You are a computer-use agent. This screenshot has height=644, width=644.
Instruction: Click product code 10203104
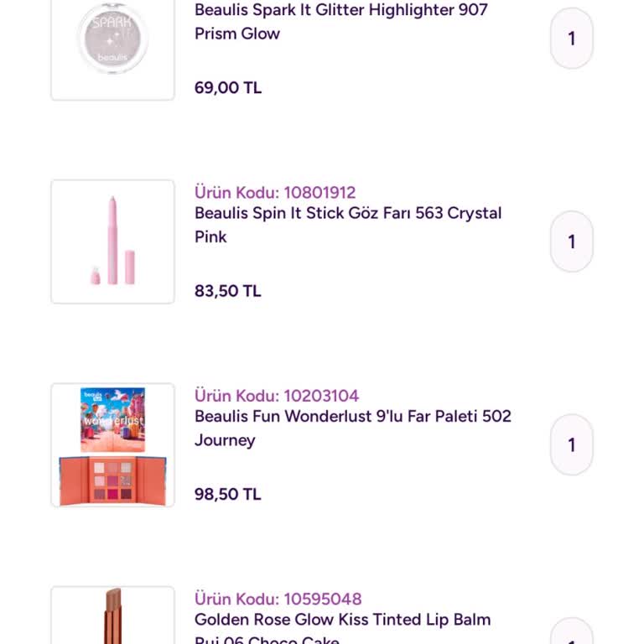(x=277, y=396)
